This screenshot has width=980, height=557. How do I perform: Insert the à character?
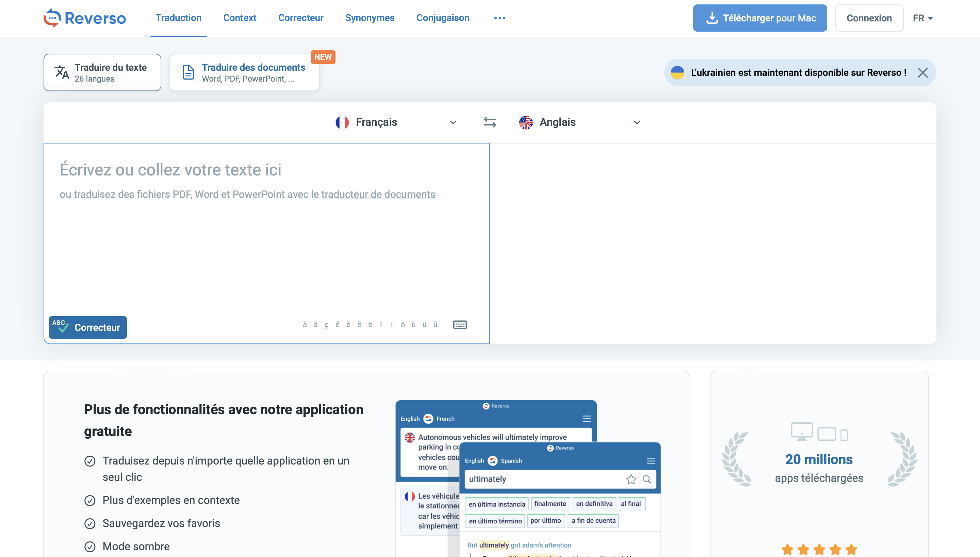pos(305,325)
